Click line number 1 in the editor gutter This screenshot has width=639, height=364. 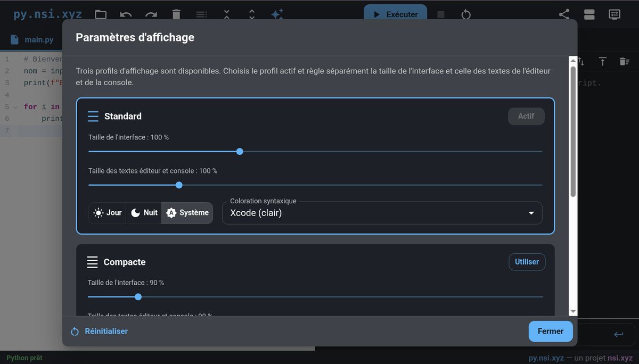pyautogui.click(x=7, y=59)
